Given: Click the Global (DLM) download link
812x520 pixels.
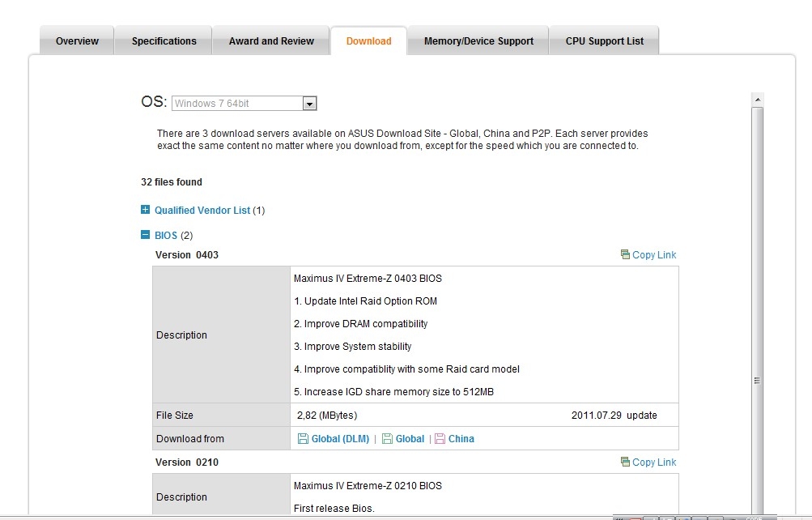Looking at the screenshot, I should pyautogui.click(x=340, y=439).
